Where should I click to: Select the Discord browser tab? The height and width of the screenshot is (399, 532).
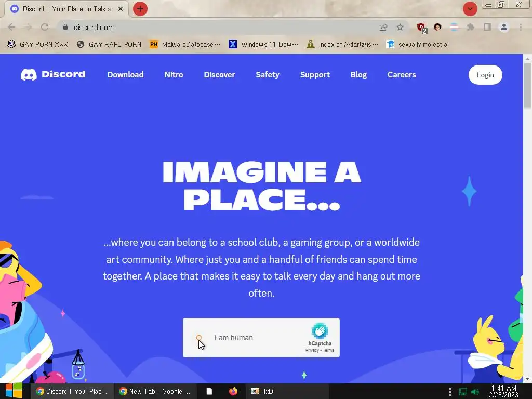[x=66, y=9]
